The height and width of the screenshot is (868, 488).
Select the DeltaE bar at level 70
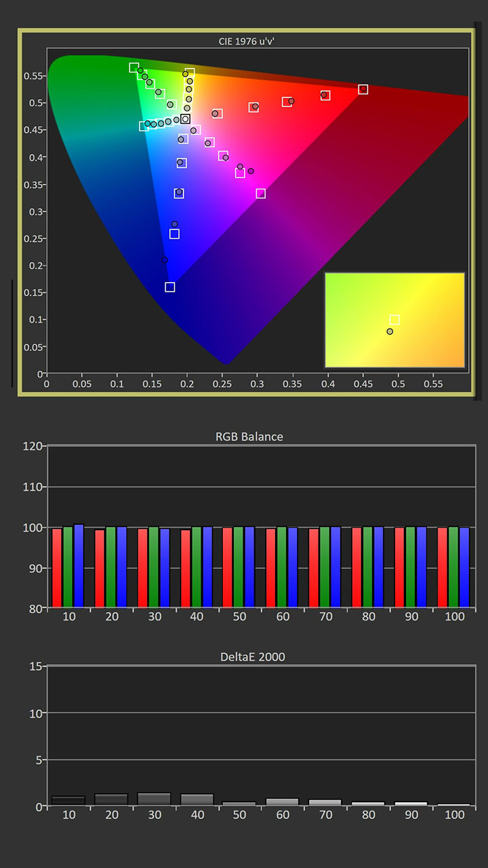325,803
